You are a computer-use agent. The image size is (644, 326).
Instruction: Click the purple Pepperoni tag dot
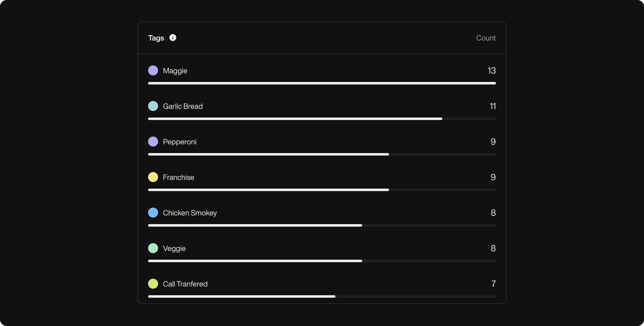click(153, 142)
